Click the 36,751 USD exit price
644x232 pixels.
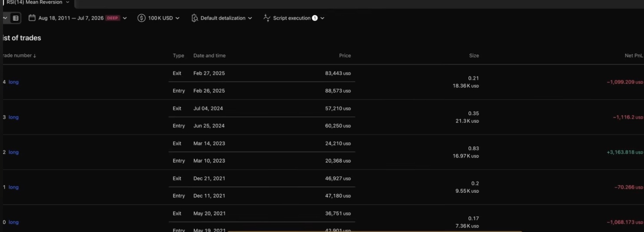pos(338,214)
